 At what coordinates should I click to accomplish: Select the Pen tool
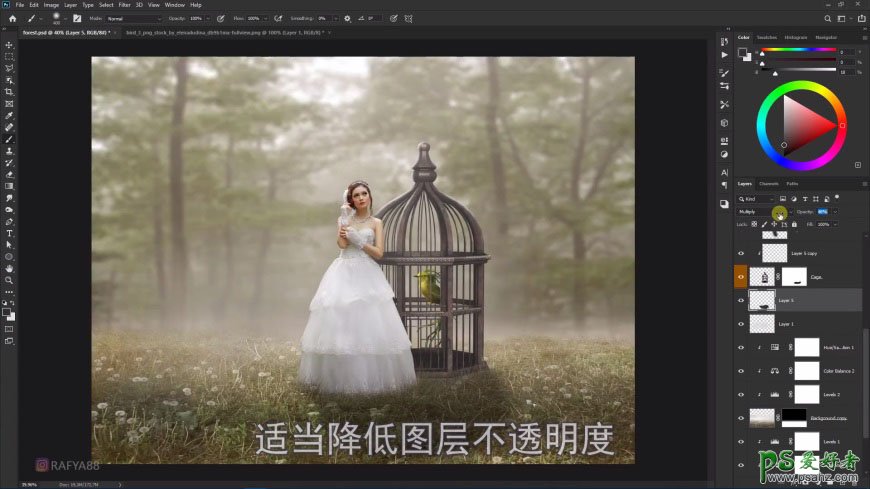click(x=9, y=222)
